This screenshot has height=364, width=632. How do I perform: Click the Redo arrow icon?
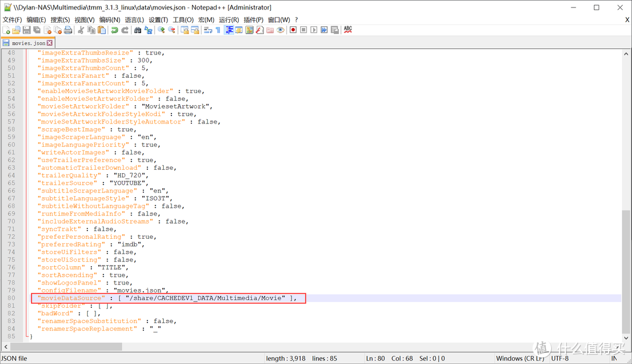click(125, 30)
